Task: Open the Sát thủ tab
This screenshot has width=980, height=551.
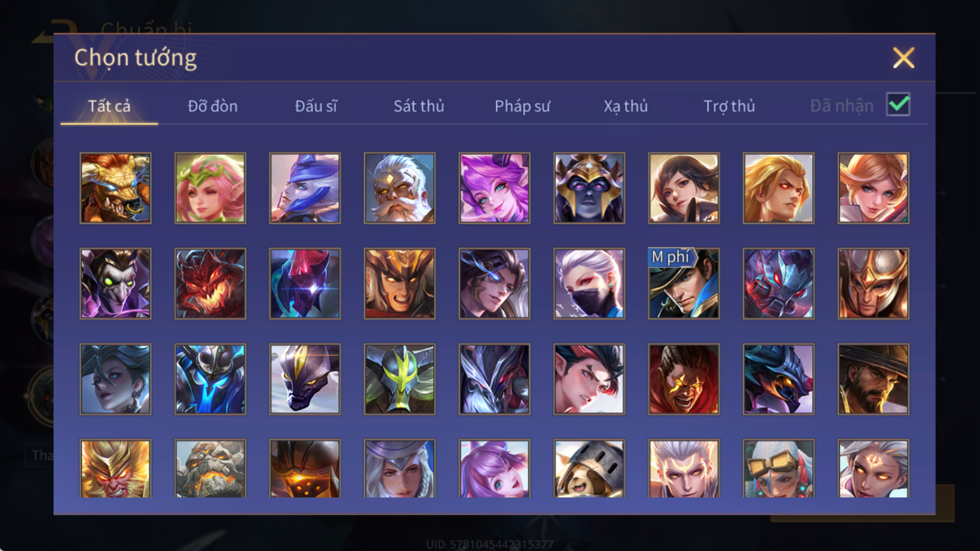Action: coord(419,106)
